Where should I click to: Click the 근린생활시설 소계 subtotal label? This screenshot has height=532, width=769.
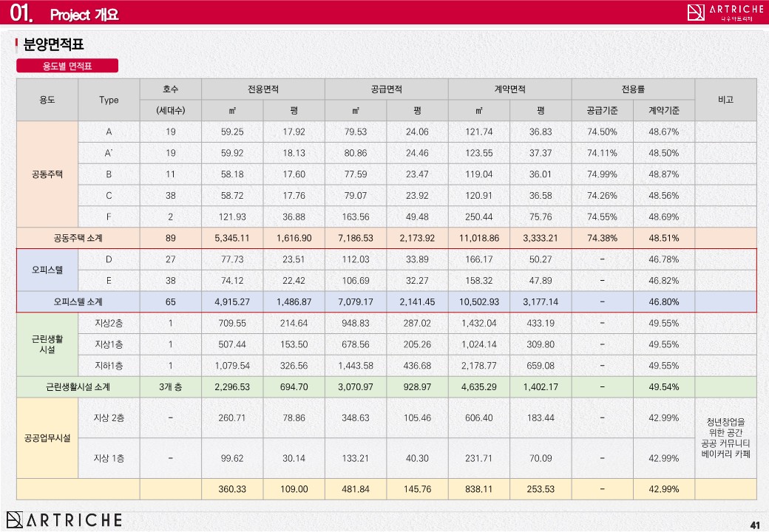point(78,386)
